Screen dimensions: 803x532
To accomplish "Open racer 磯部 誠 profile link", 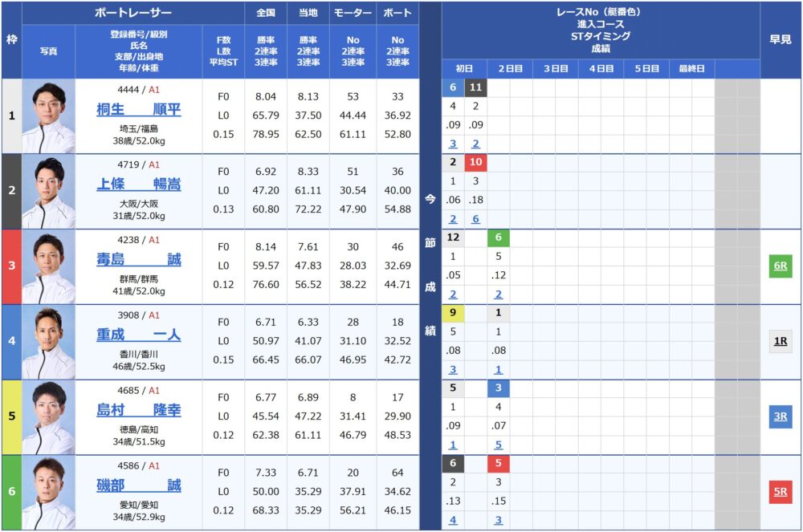I will [x=139, y=485].
